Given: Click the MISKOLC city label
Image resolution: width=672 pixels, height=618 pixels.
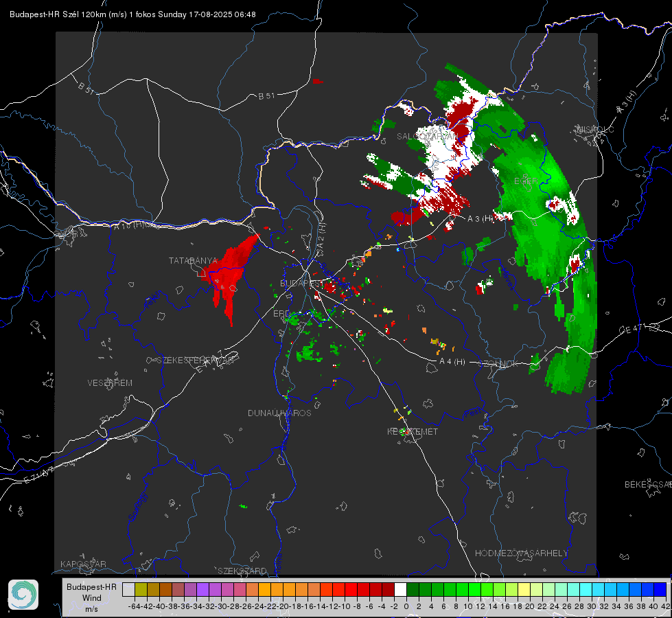Looking at the screenshot, I should (596, 129).
